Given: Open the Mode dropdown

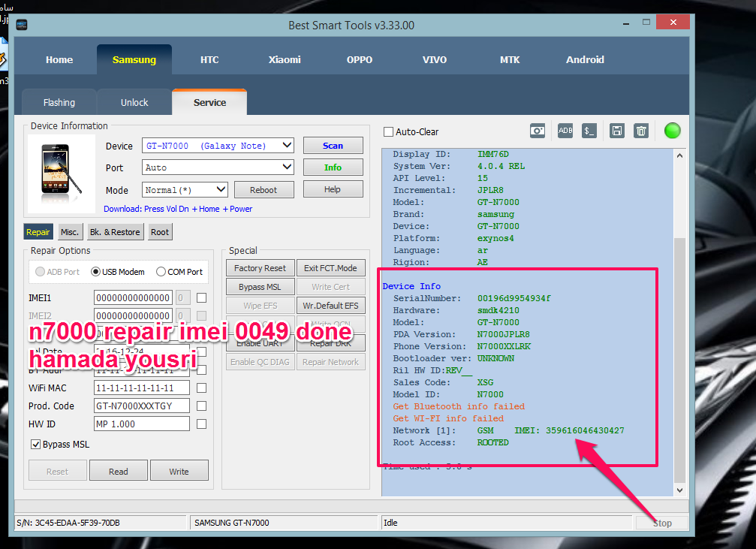Looking at the screenshot, I should (x=185, y=190).
